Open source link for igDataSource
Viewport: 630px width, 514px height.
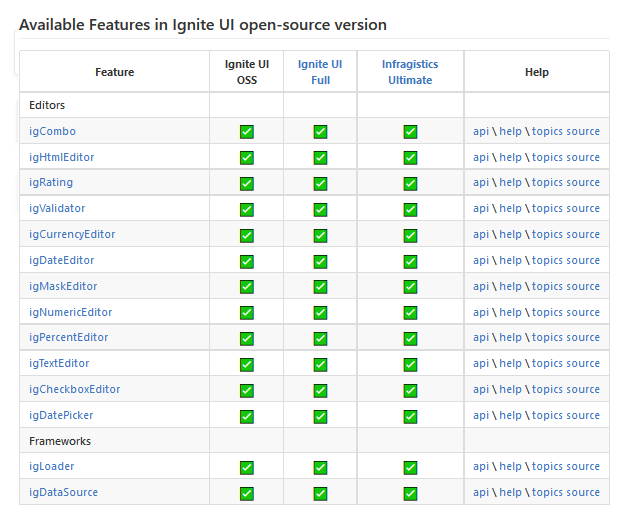pos(583,492)
